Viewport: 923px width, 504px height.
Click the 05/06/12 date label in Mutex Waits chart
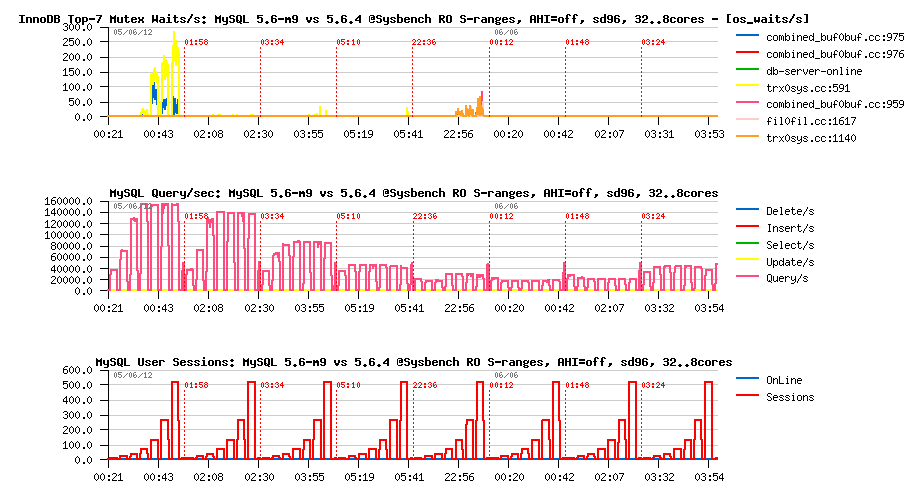133,32
